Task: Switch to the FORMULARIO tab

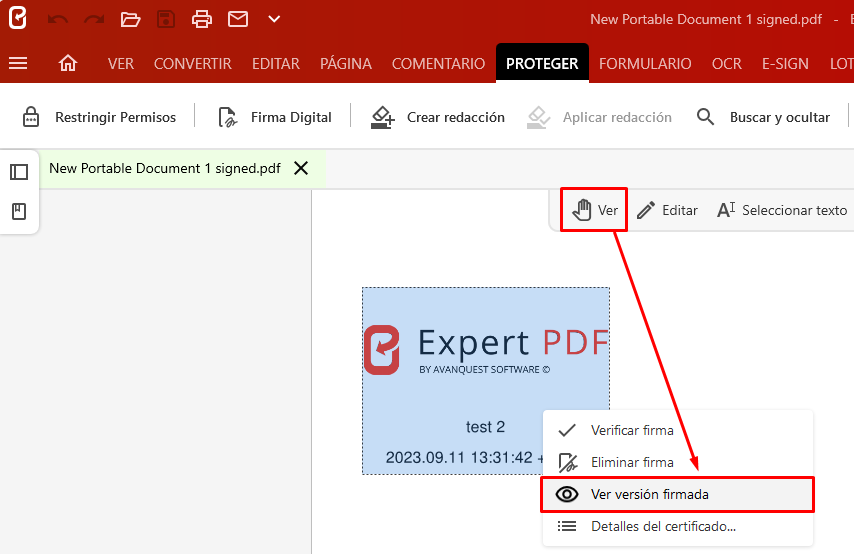Action: [645, 64]
